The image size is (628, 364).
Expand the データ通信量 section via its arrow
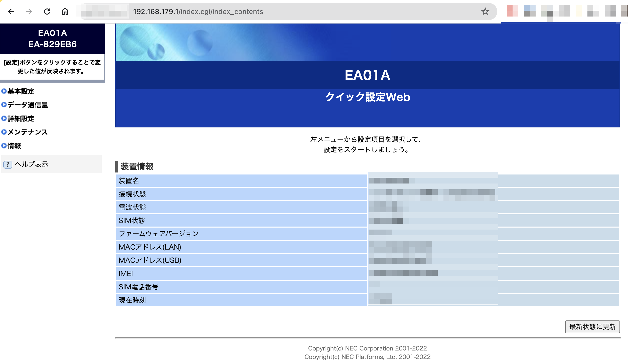[x=4, y=105]
